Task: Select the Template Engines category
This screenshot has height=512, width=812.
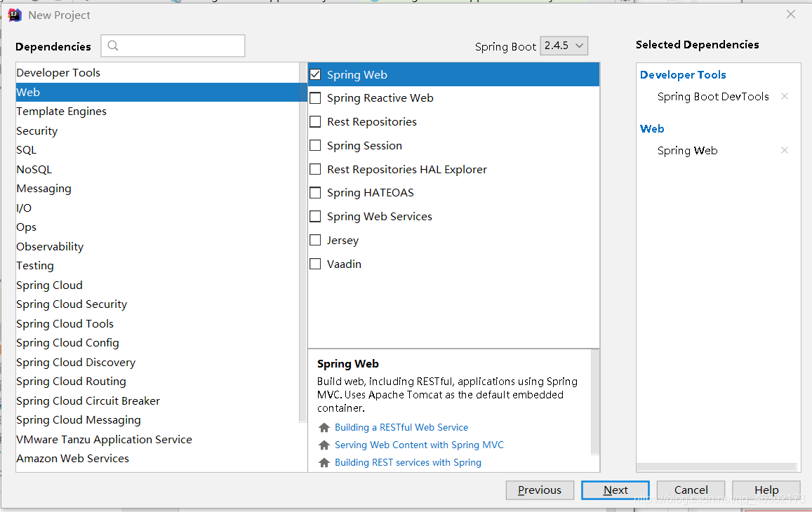Action: [x=157, y=112]
